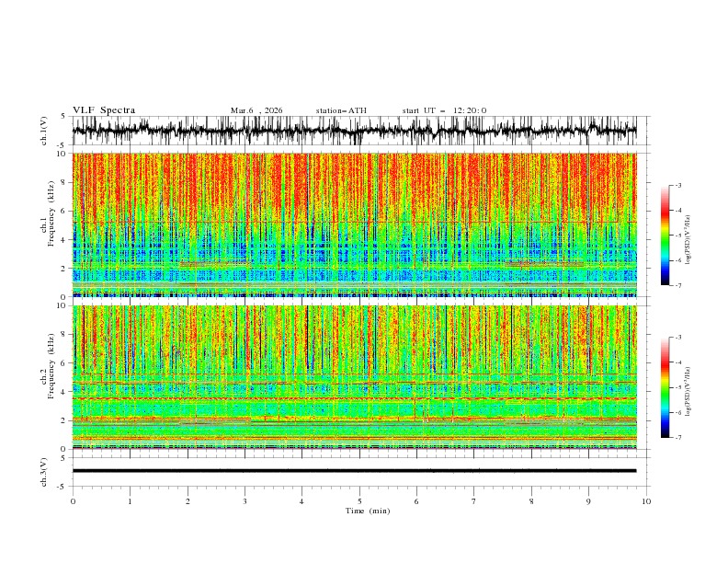Viewport: 728px width, 563px height.
Task: Select the "start UT = 12:20:0" text
Action: [x=444, y=110]
